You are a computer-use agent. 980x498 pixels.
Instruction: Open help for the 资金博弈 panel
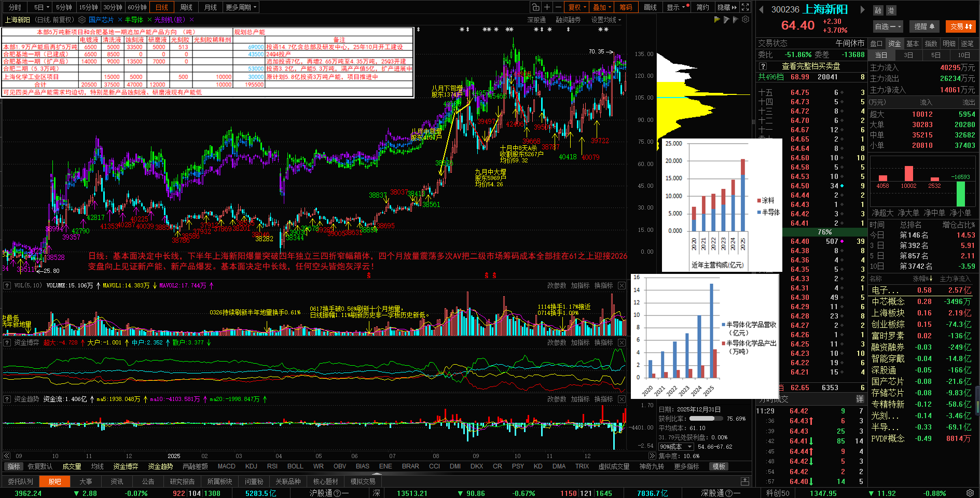pos(7,342)
